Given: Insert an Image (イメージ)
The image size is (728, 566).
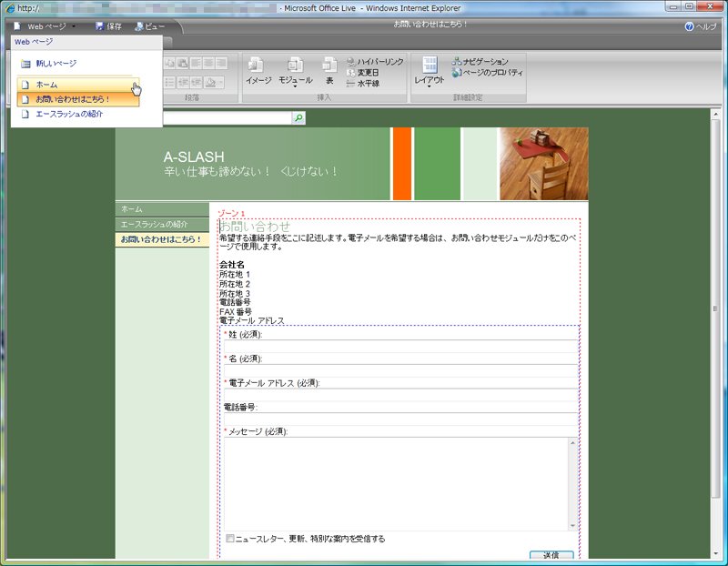Looking at the screenshot, I should coord(258,71).
